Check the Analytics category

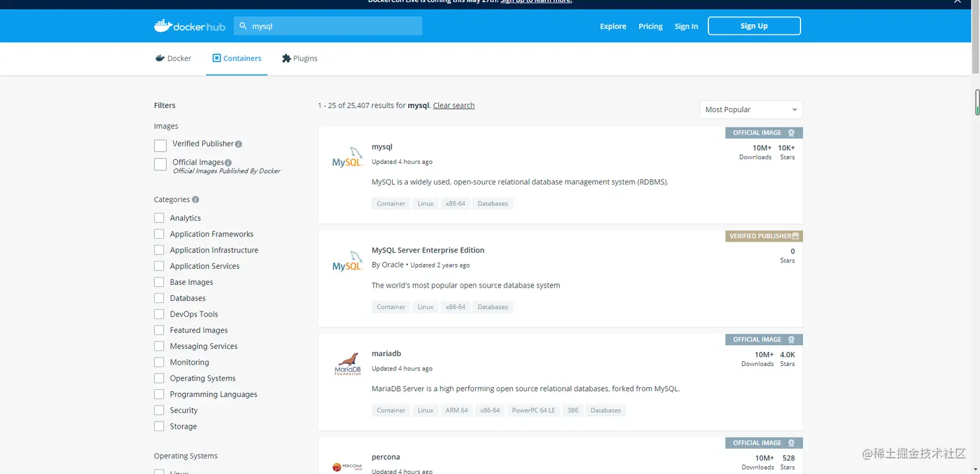point(159,218)
